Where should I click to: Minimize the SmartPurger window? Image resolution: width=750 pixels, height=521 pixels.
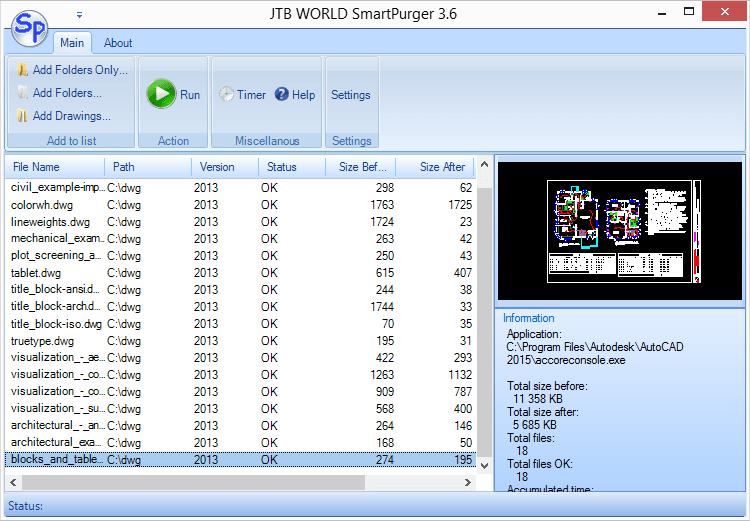[x=662, y=12]
